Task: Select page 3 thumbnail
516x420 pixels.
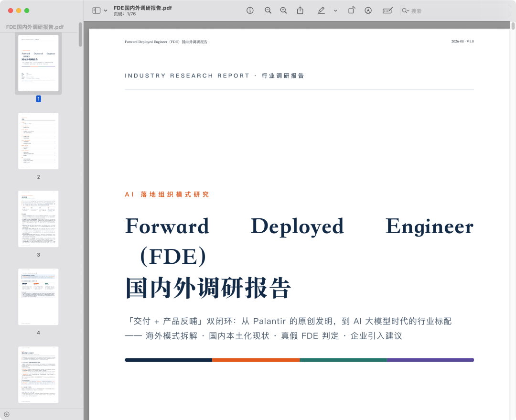Action: tap(38, 219)
